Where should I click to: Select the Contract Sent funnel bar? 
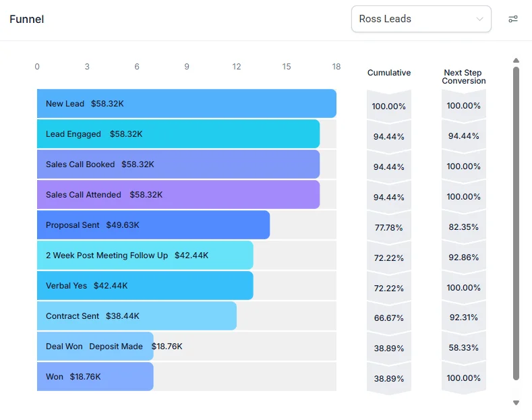[137, 316]
